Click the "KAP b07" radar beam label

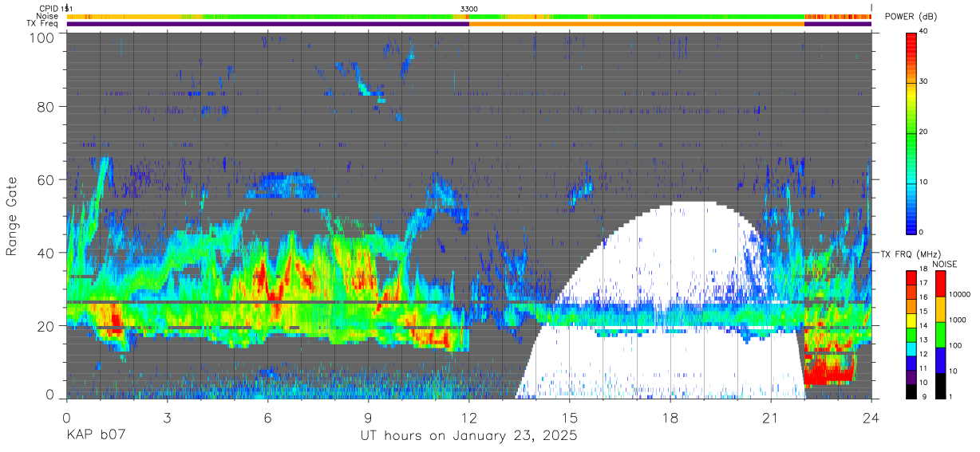pos(96,437)
